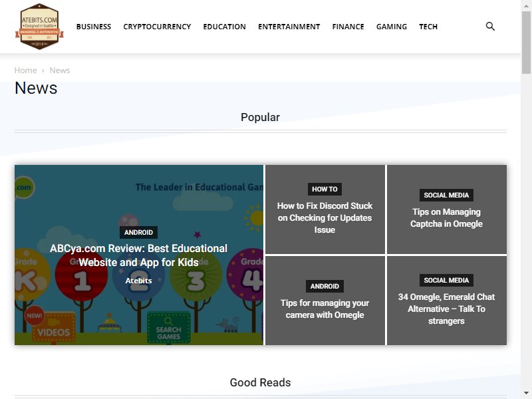Open the Cryptocurrency menu
The width and height of the screenshot is (532, 399).
point(157,27)
